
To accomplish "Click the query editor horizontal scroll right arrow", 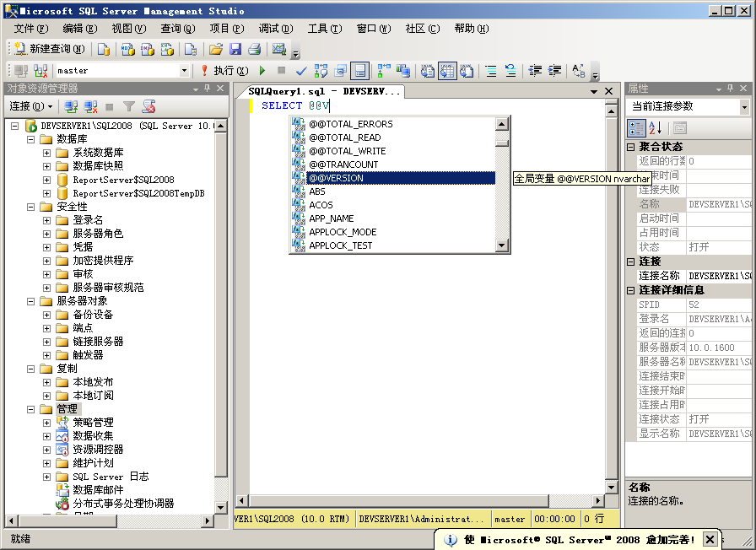I will point(598,500).
